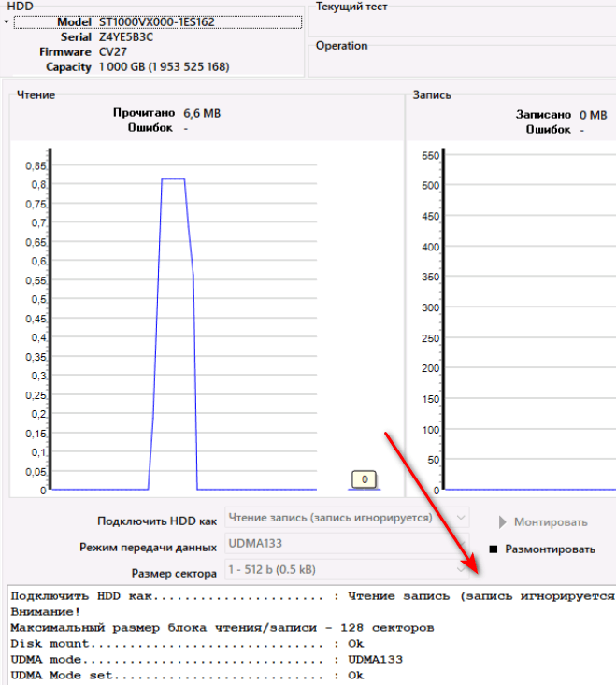Screen dimensions: 616x685
Task: Click the read chart current value box 0
Action: coord(365,479)
